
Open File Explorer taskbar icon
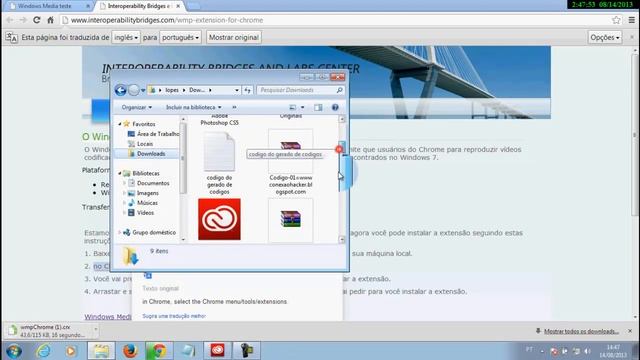tap(101, 351)
